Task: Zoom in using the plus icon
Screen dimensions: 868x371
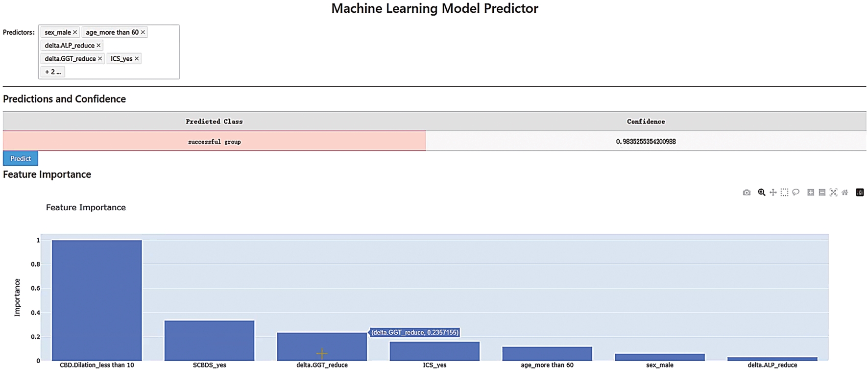Action: click(811, 193)
